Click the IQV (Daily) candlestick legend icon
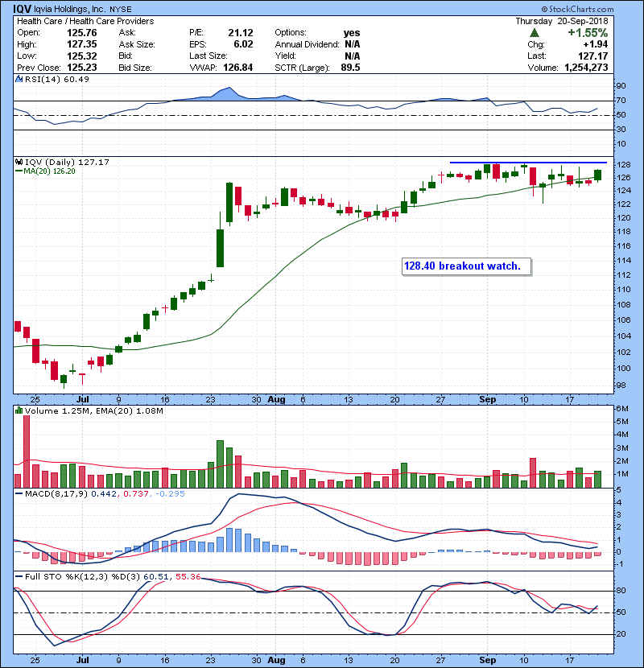Viewport: 644px width, 668px height. (18, 162)
